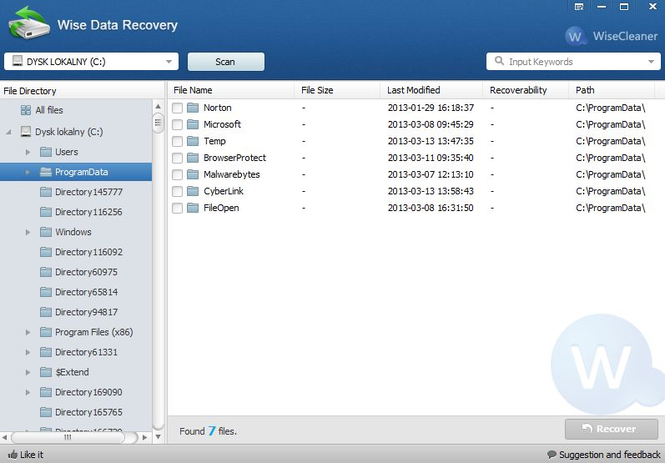Click the Directory116092 folder icon
665x463 pixels.
pyautogui.click(x=46, y=252)
